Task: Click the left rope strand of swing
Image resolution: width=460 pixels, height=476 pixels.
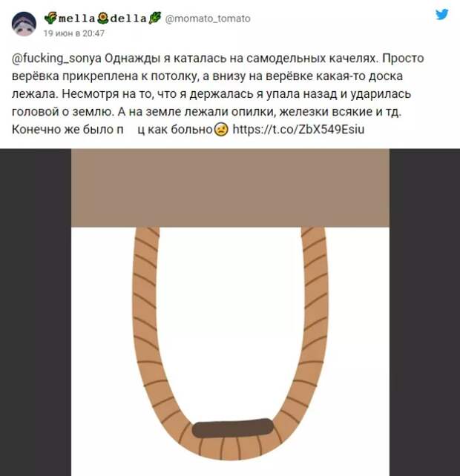Action: 145,319
